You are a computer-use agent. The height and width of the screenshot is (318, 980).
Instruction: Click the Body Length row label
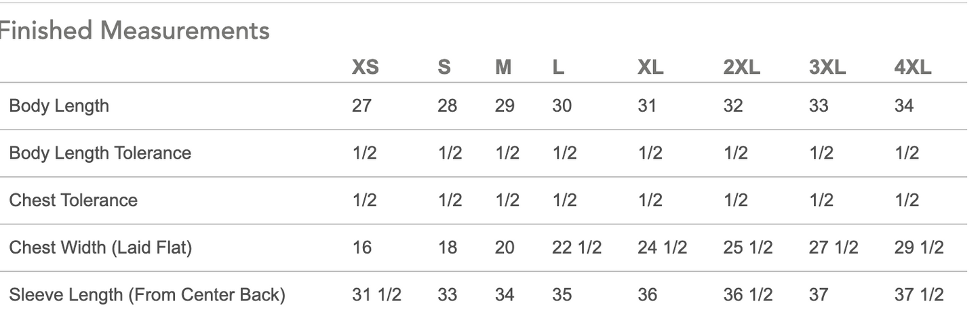tap(59, 106)
